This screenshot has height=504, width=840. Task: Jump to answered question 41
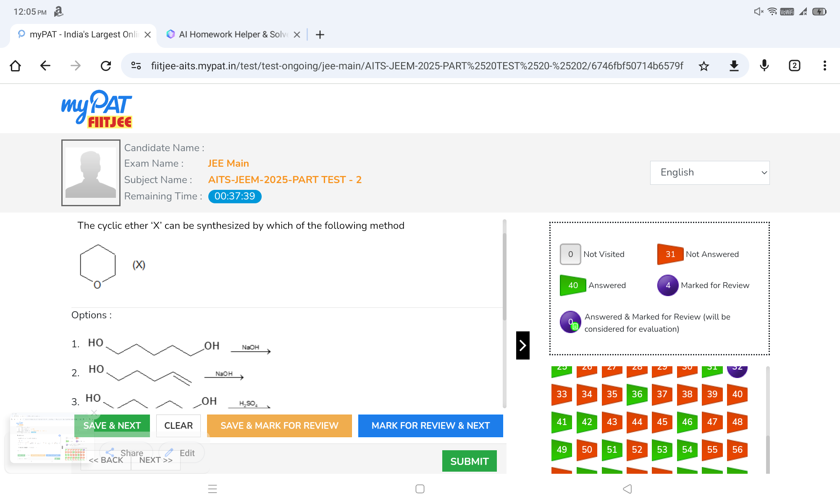coord(562,422)
